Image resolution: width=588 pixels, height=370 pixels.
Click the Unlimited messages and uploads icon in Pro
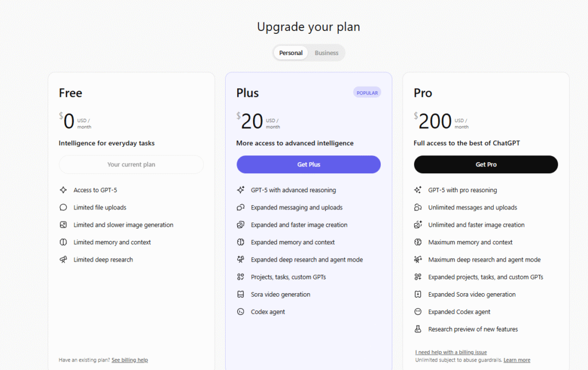click(x=418, y=208)
